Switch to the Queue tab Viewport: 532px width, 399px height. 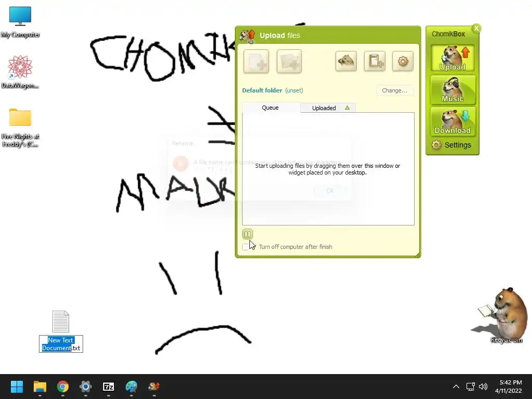click(x=270, y=108)
